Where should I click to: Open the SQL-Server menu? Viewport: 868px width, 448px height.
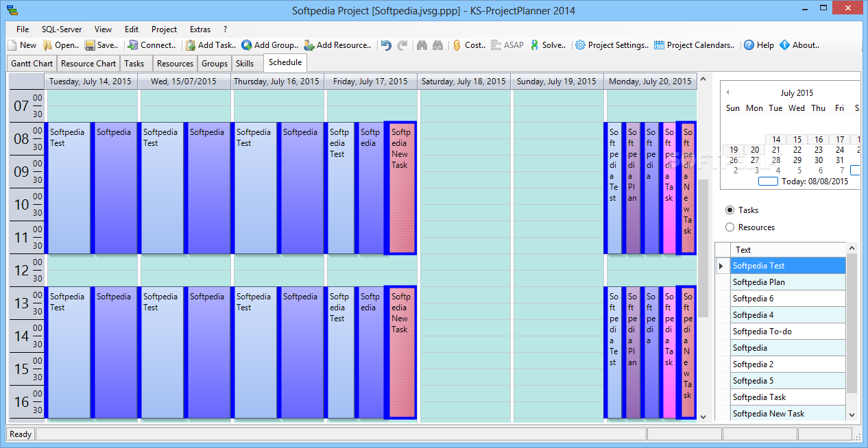click(61, 29)
